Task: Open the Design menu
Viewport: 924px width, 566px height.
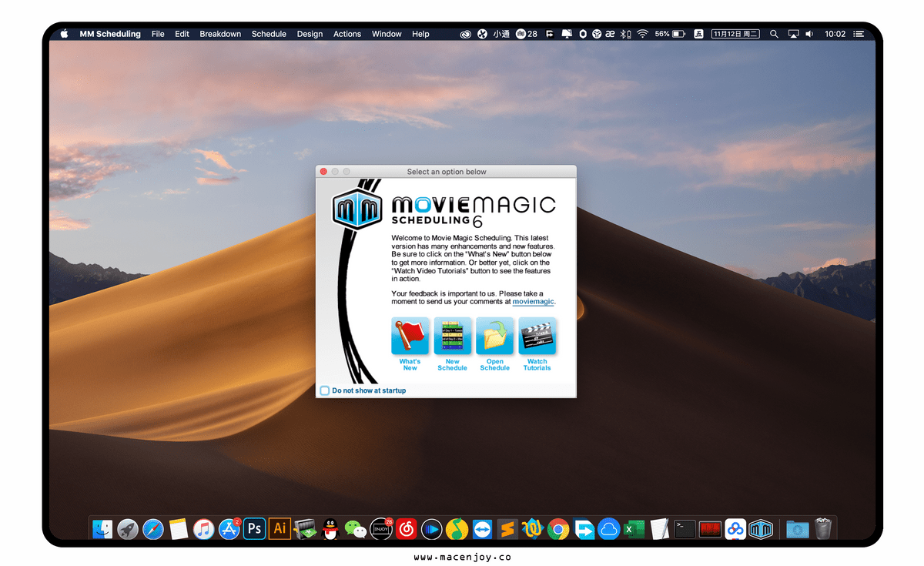Action: point(310,34)
